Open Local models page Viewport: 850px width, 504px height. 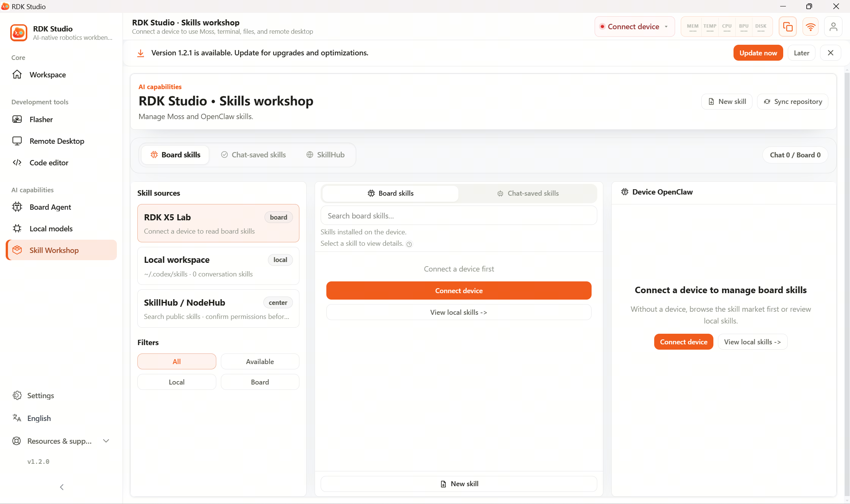61,229
